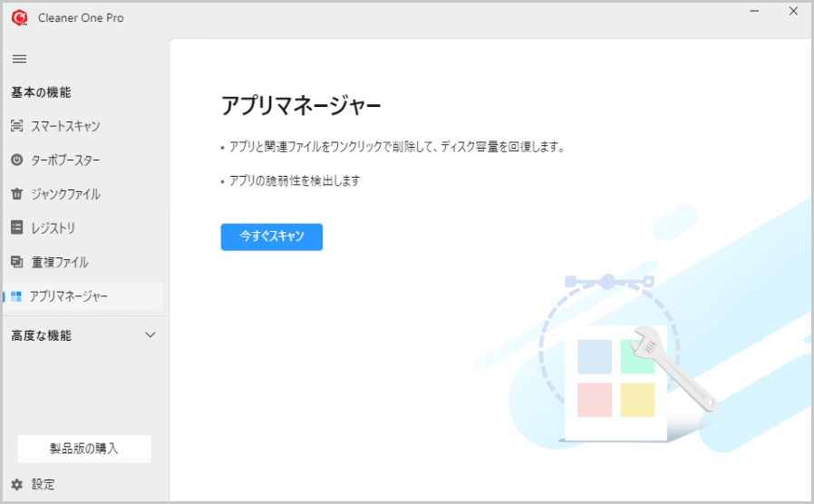Click the wrench and window illustration
Image resolution: width=814 pixels, height=504 pixels.
[625, 372]
